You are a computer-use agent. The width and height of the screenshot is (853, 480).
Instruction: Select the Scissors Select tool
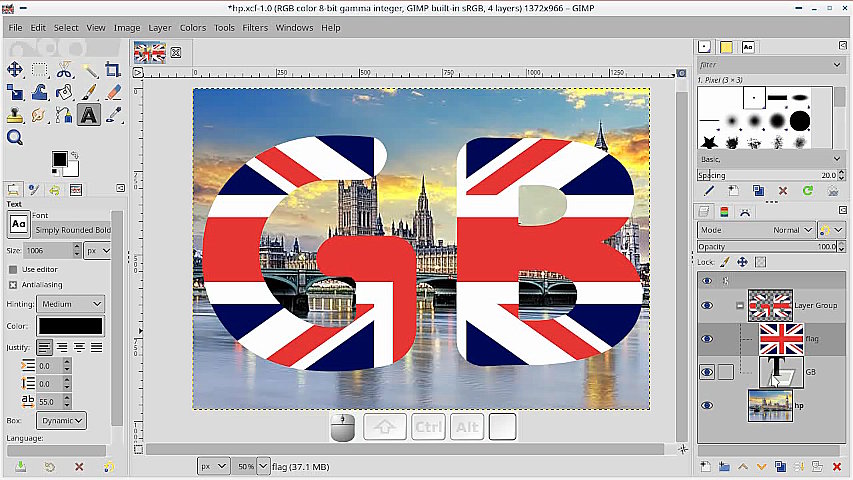[x=64, y=70]
